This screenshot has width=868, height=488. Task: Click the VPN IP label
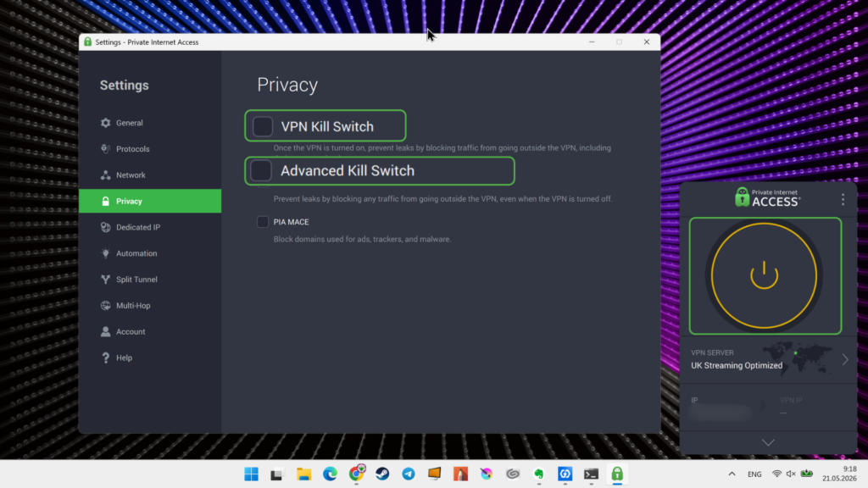791,400
